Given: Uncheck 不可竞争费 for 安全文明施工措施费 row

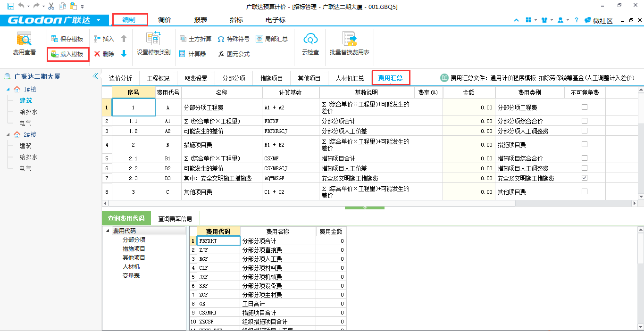Looking at the screenshot, I should (585, 178).
